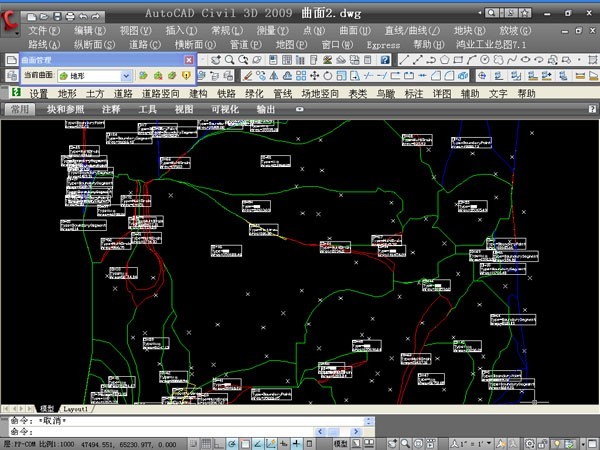Click the green S icon left of 设置
The height and width of the screenshot is (450, 600).
(x=15, y=93)
